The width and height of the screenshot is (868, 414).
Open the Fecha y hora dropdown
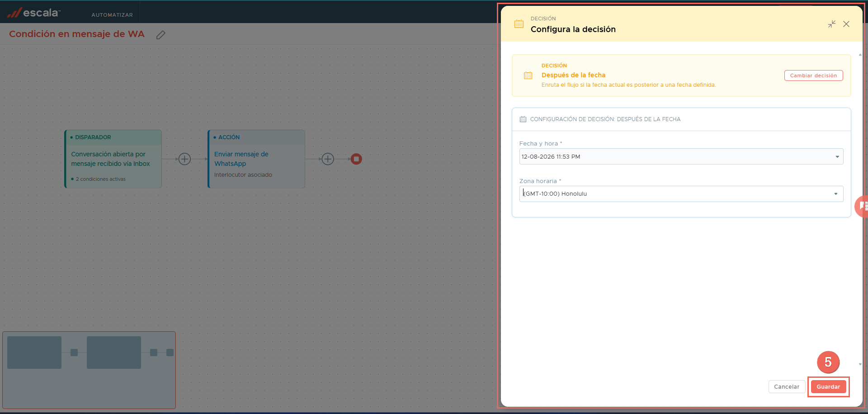pyautogui.click(x=681, y=156)
